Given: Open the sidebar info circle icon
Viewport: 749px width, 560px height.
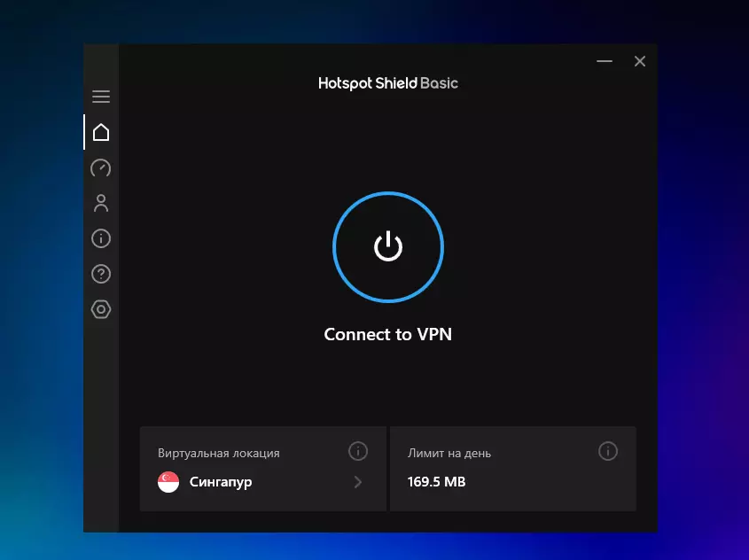Looking at the screenshot, I should [x=101, y=238].
